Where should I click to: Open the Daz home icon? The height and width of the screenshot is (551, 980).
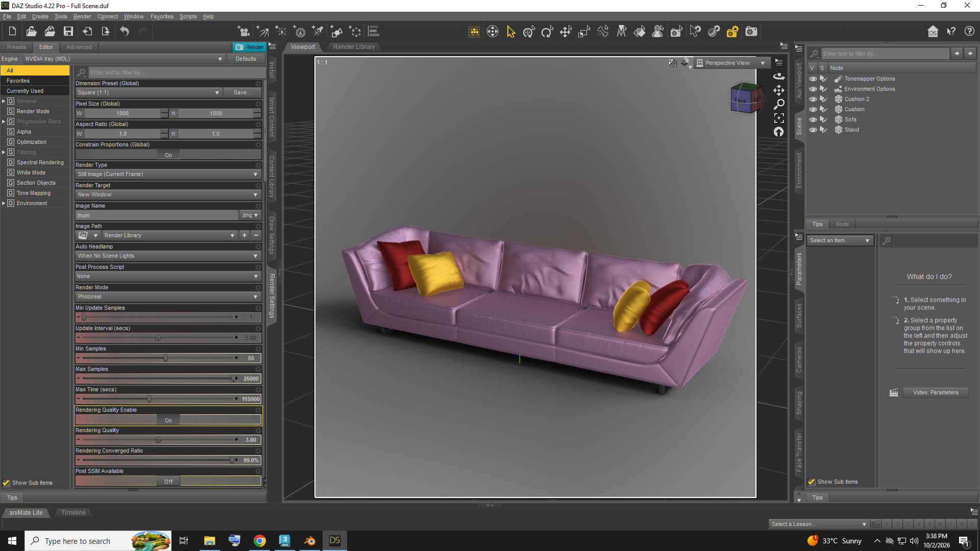(933, 32)
